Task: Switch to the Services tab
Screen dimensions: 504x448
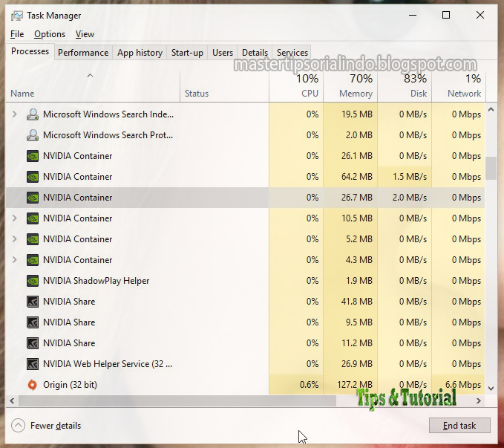Action: coord(292,53)
